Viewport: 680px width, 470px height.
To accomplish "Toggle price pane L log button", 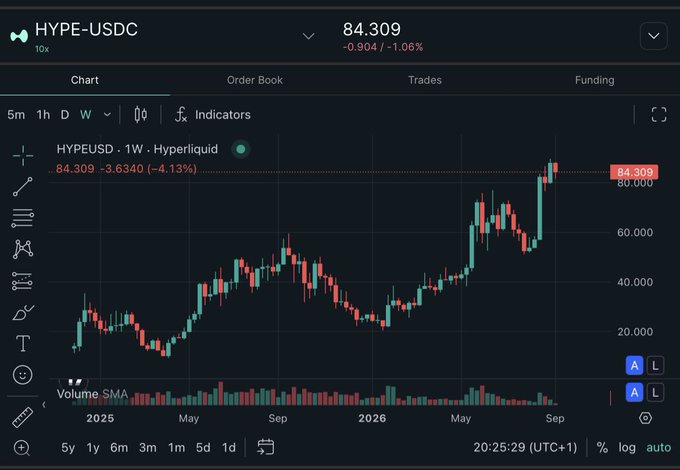I will pyautogui.click(x=655, y=366).
